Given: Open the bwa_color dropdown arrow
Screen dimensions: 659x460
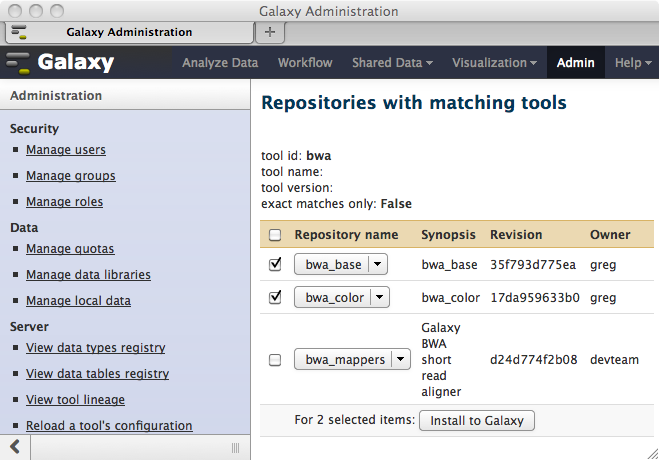Looking at the screenshot, I should (x=380, y=297).
